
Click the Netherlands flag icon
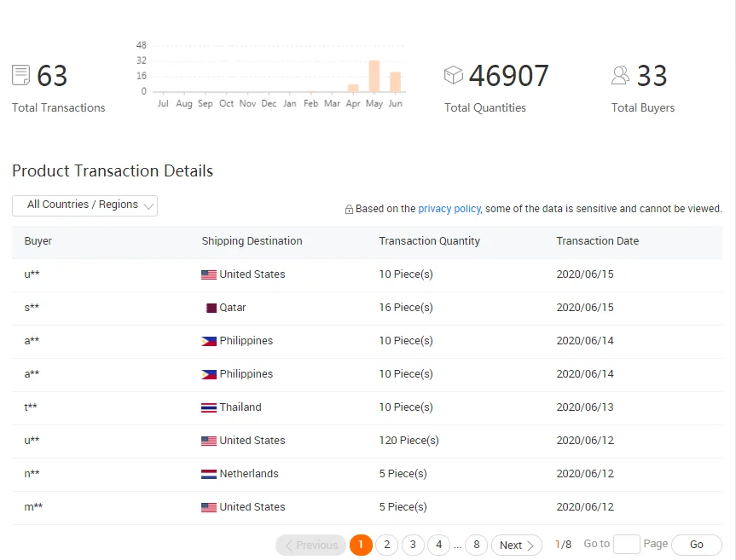point(209,474)
